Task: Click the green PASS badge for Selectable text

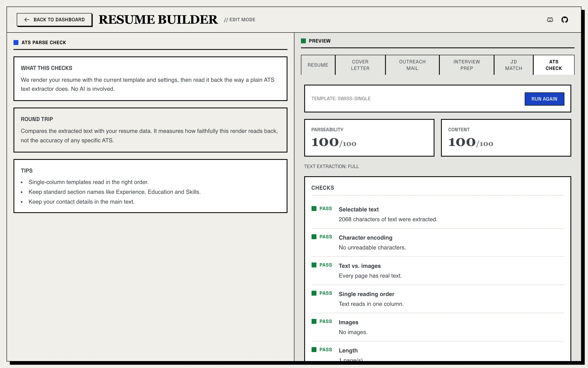Action: [322, 209]
